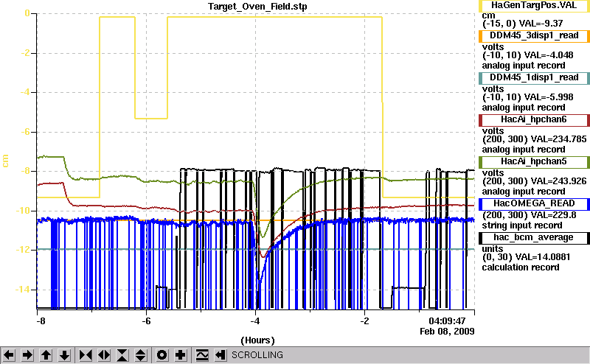Click the timestamp 04:09:47
Viewport: 590px width, 364px height.
click(x=447, y=321)
